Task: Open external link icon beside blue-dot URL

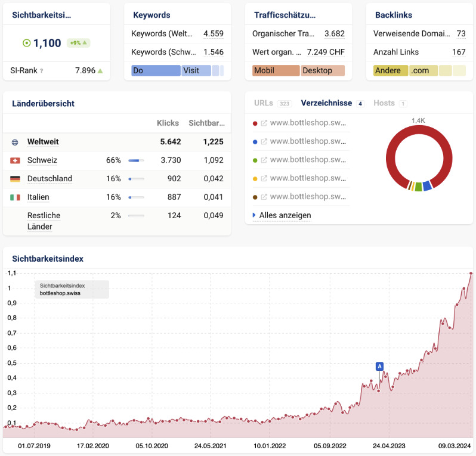Action: pyautogui.click(x=264, y=142)
